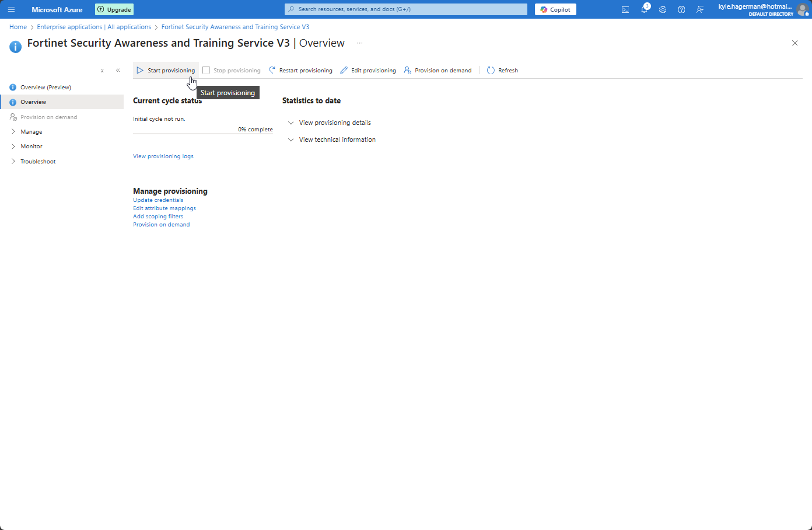This screenshot has height=530, width=812.
Task: Click Update credentials link
Action: (x=158, y=200)
